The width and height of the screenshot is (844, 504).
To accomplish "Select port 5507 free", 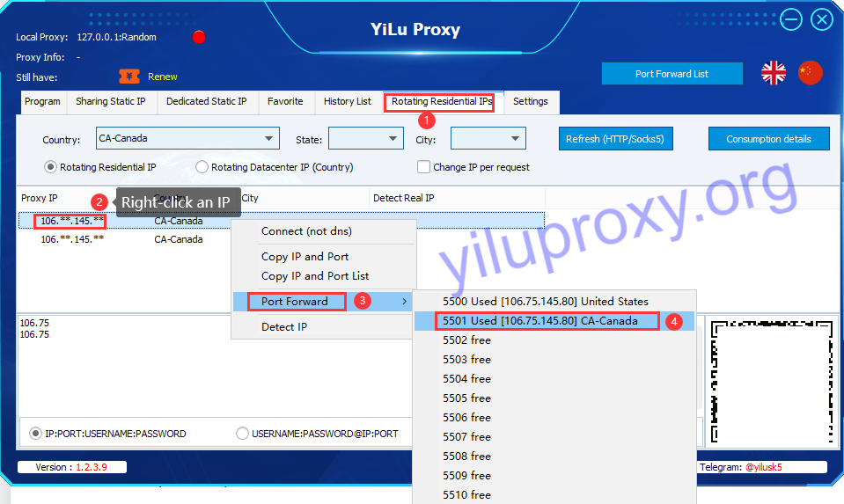I will (x=554, y=437).
